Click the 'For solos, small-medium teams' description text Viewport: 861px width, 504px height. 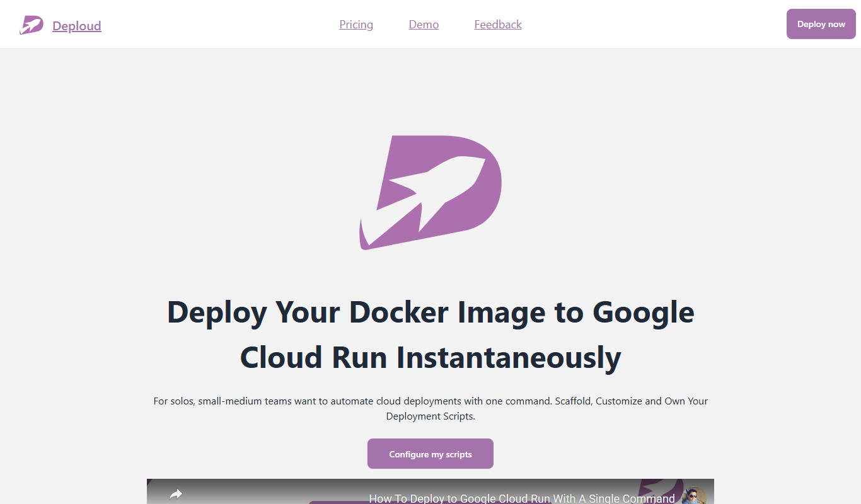click(430, 408)
